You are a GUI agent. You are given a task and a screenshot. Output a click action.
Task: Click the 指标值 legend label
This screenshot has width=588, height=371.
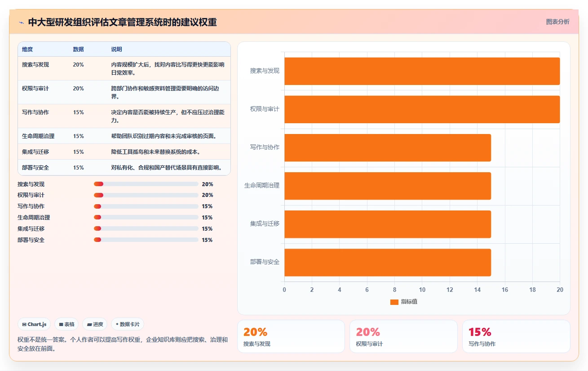coord(409,302)
